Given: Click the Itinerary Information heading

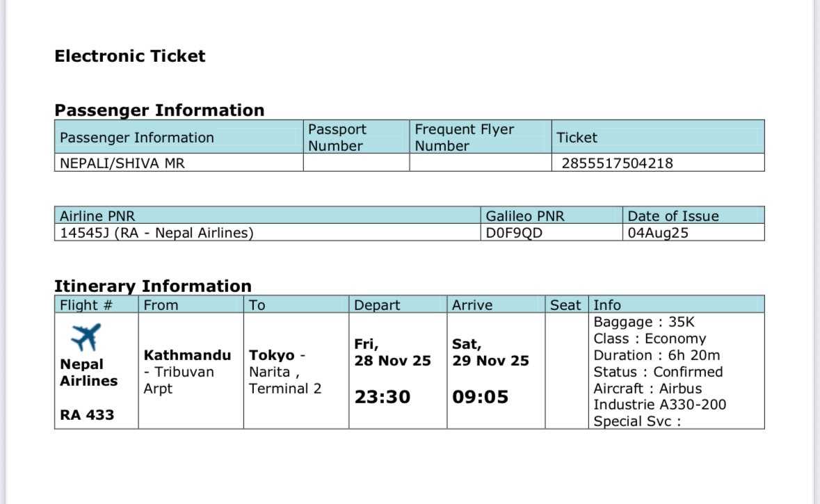Looking at the screenshot, I should [153, 286].
